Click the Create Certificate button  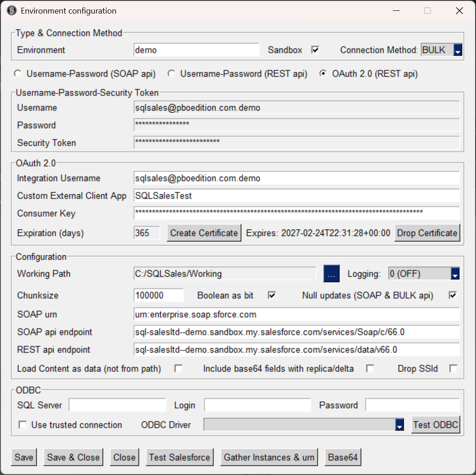(204, 233)
